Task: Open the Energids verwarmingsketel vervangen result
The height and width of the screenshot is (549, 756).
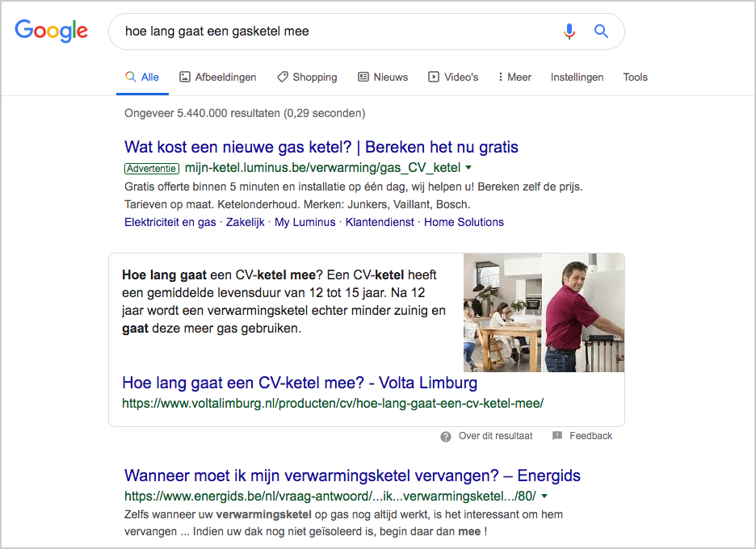Action: 352,476
